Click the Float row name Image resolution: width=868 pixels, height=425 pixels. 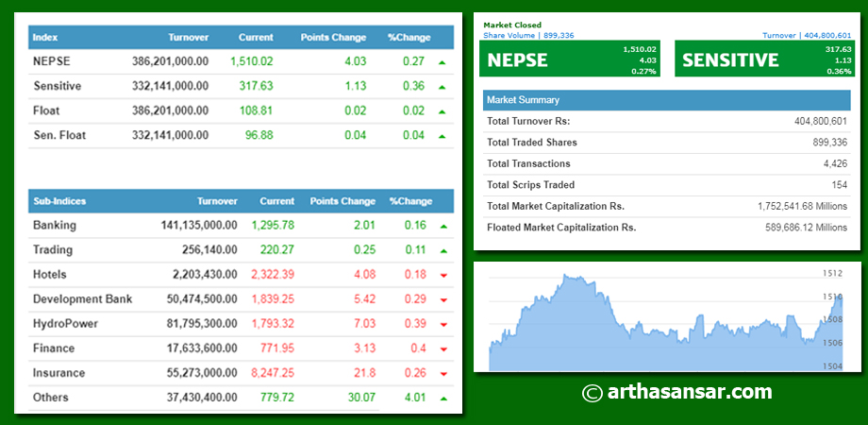(x=46, y=110)
